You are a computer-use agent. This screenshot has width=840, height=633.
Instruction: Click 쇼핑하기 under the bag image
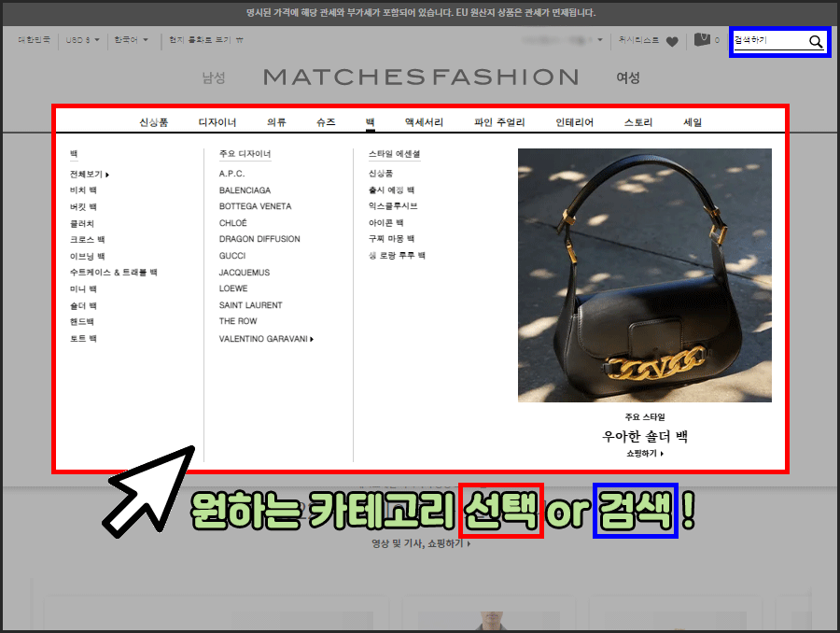pyautogui.click(x=645, y=454)
